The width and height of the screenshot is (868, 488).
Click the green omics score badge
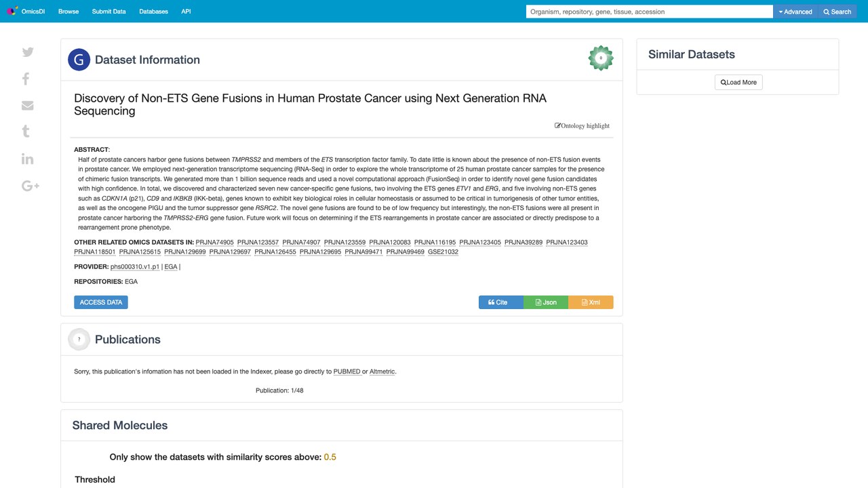tap(601, 58)
